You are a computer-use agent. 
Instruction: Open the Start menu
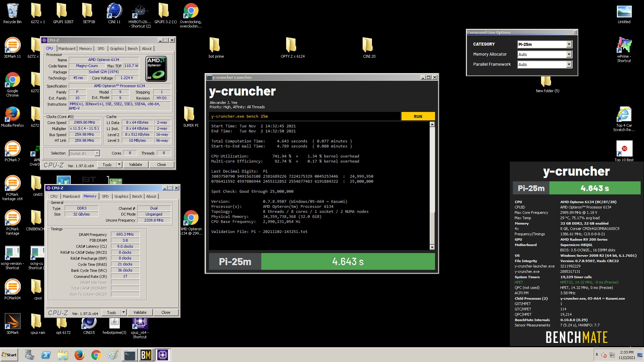[x=9, y=355]
